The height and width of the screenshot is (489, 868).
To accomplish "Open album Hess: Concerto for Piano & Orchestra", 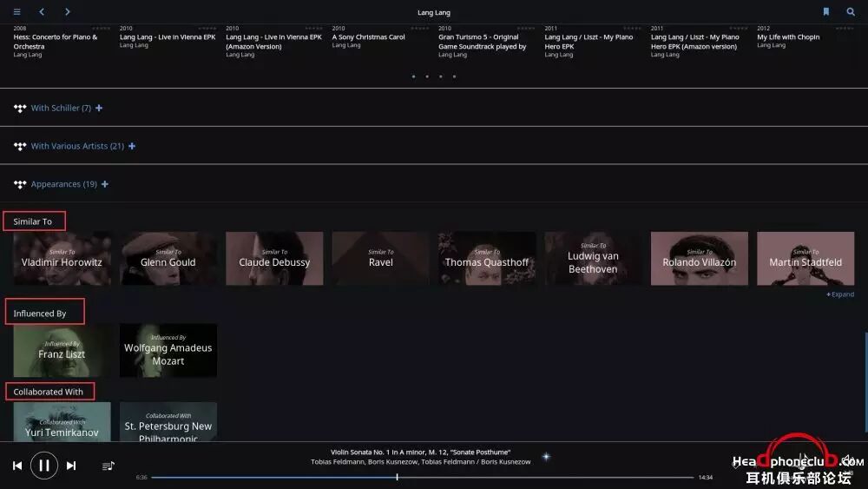I will click(x=56, y=42).
